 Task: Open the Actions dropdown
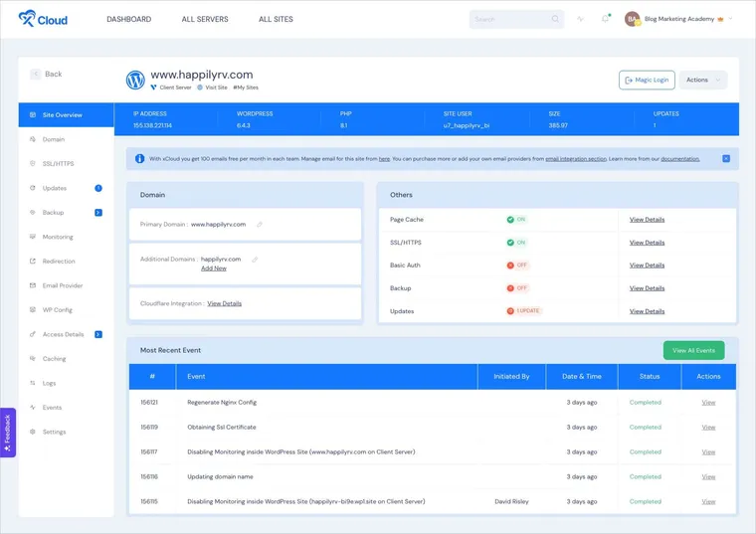[703, 80]
